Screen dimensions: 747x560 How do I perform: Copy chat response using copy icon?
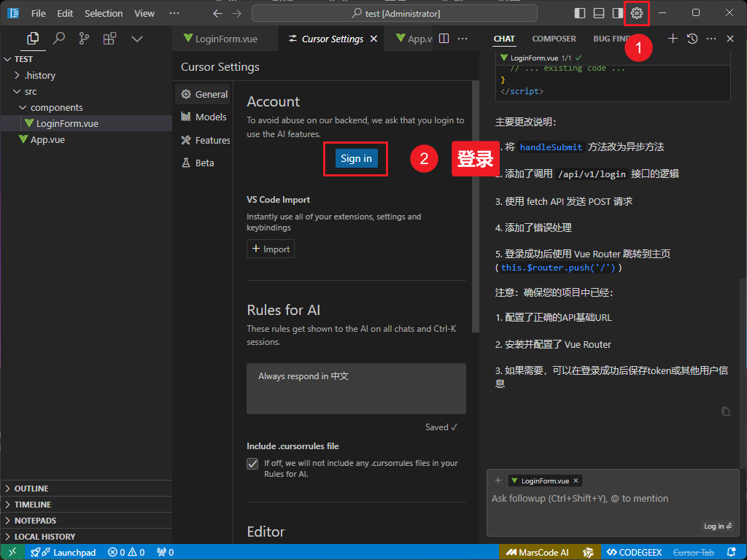(x=725, y=411)
